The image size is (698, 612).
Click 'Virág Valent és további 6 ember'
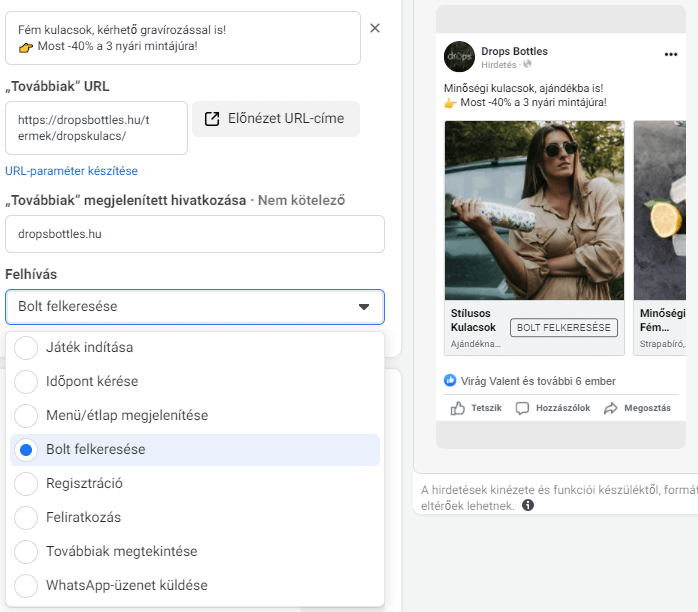pos(538,381)
